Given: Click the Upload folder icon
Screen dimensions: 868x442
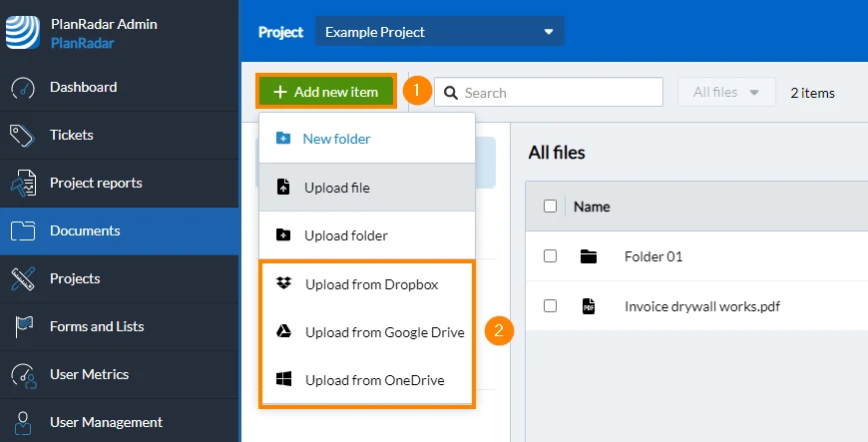Looking at the screenshot, I should [x=283, y=234].
